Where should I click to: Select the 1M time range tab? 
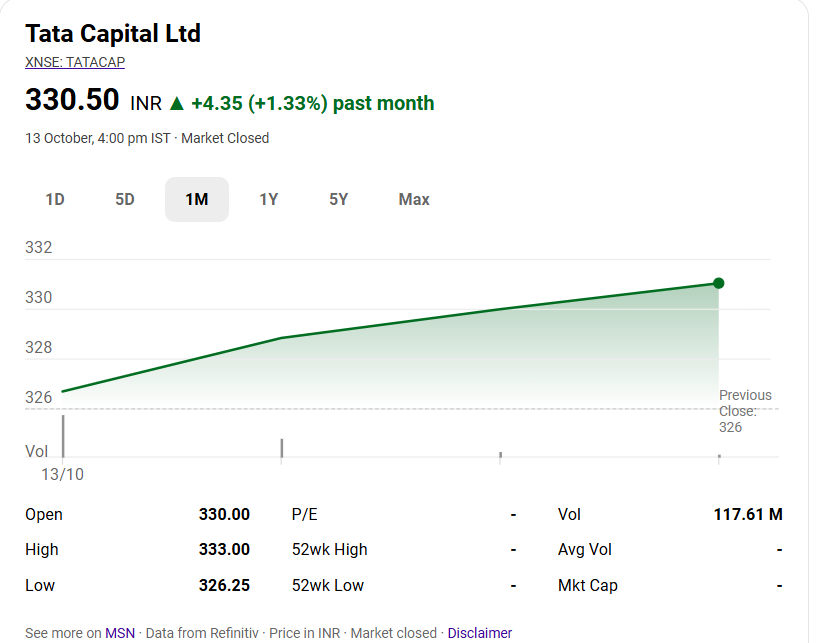coord(197,199)
